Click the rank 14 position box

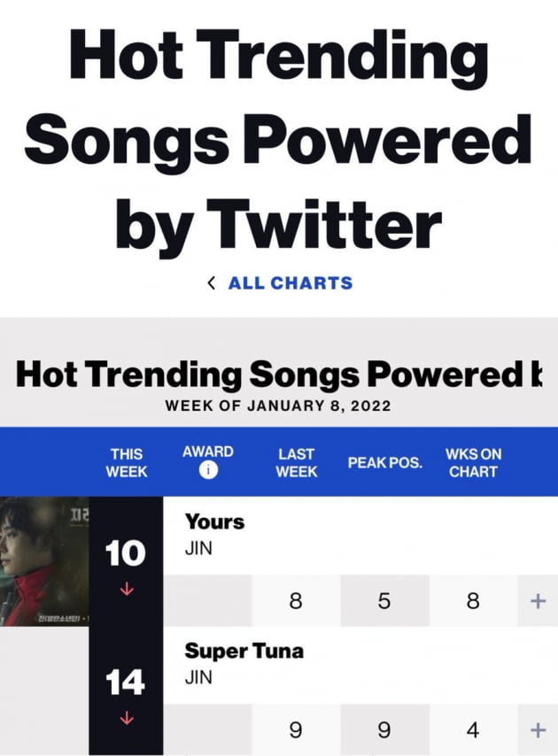click(x=126, y=690)
